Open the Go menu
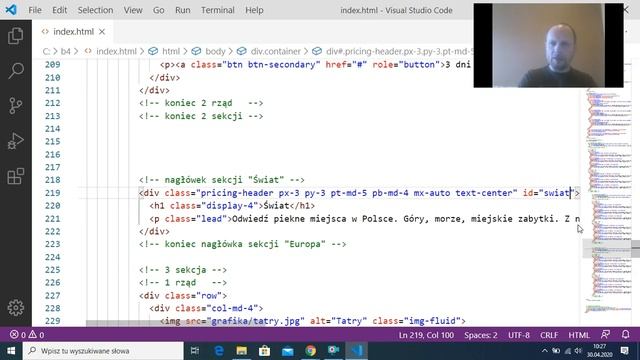Viewport: 640px width, 360px height. click(158, 10)
